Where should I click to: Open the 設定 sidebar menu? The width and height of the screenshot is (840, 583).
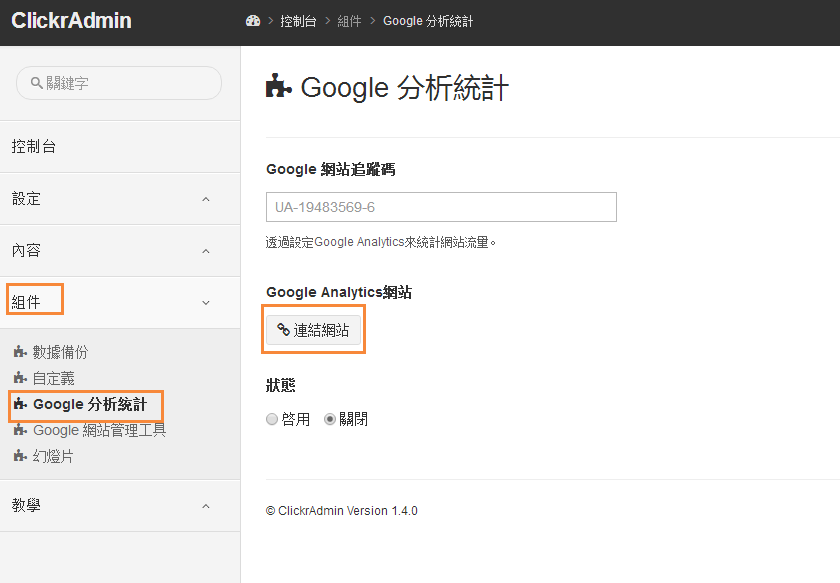pyautogui.click(x=120, y=199)
